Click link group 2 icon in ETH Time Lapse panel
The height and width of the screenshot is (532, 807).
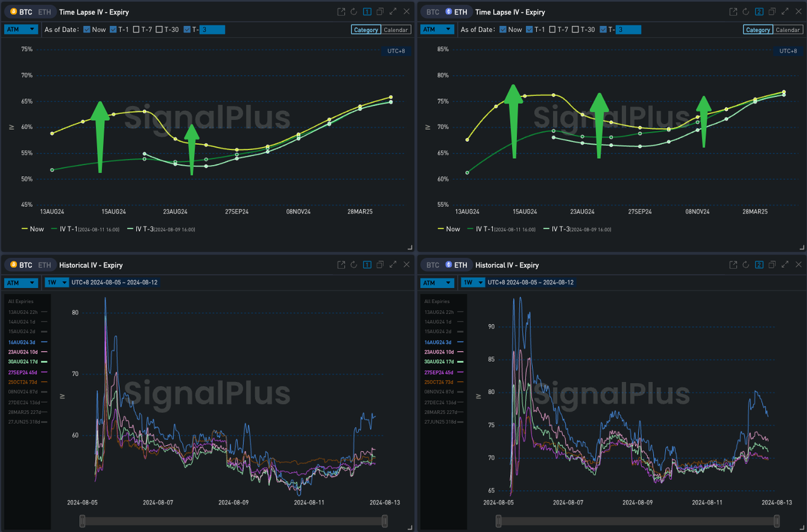click(760, 12)
